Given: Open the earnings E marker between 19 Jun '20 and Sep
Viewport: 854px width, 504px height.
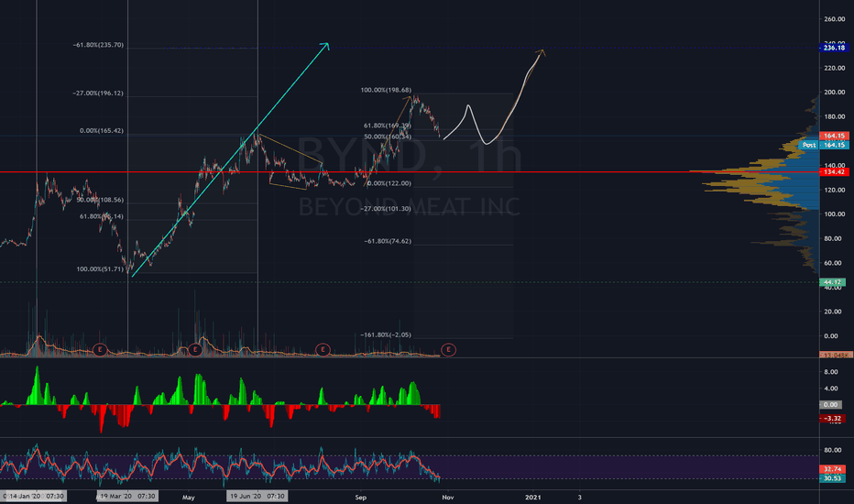Looking at the screenshot, I should (x=323, y=350).
